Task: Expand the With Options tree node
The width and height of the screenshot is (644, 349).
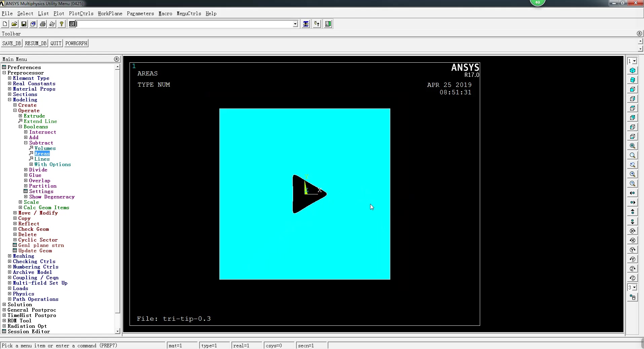Action: coord(31,164)
